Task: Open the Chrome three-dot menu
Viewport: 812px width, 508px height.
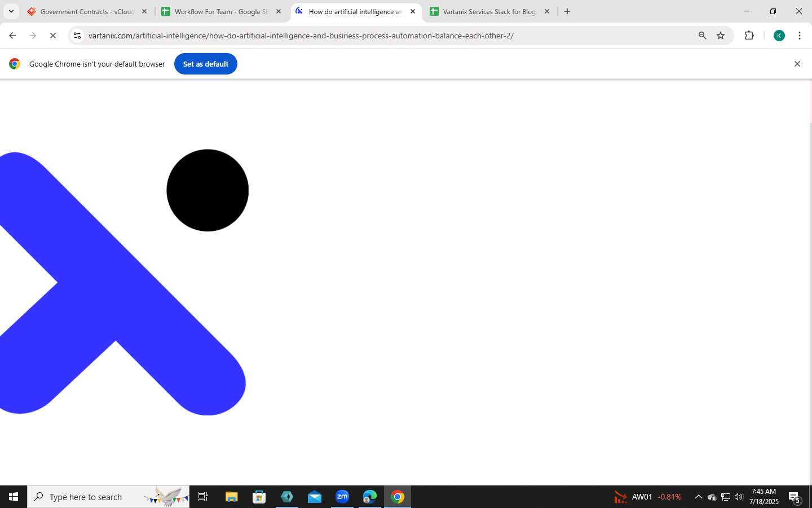Action: click(x=800, y=36)
